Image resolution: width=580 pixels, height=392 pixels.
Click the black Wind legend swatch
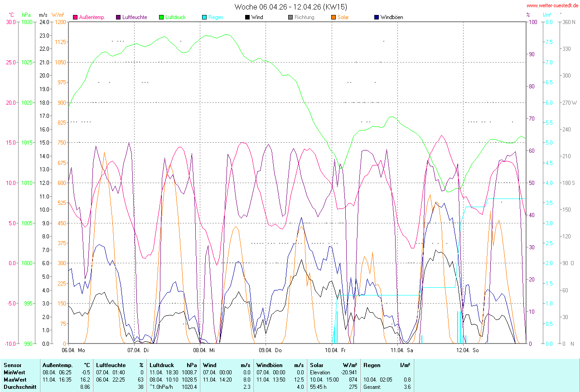(x=247, y=17)
